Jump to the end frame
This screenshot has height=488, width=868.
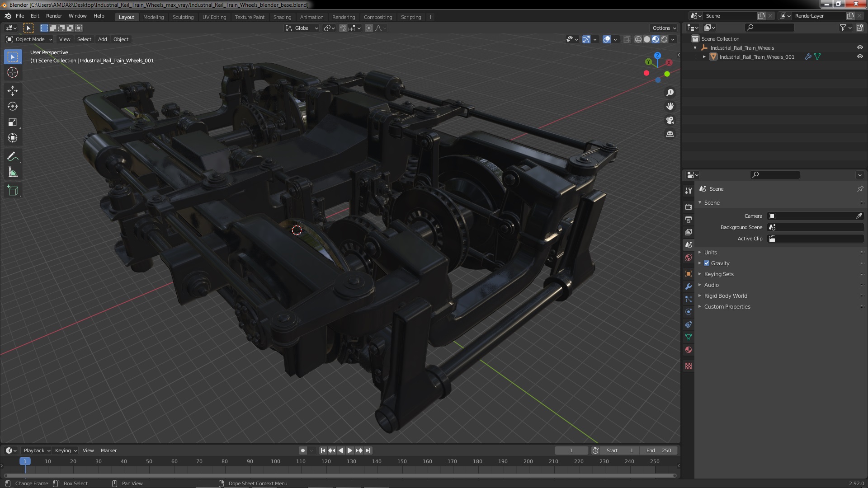point(368,450)
